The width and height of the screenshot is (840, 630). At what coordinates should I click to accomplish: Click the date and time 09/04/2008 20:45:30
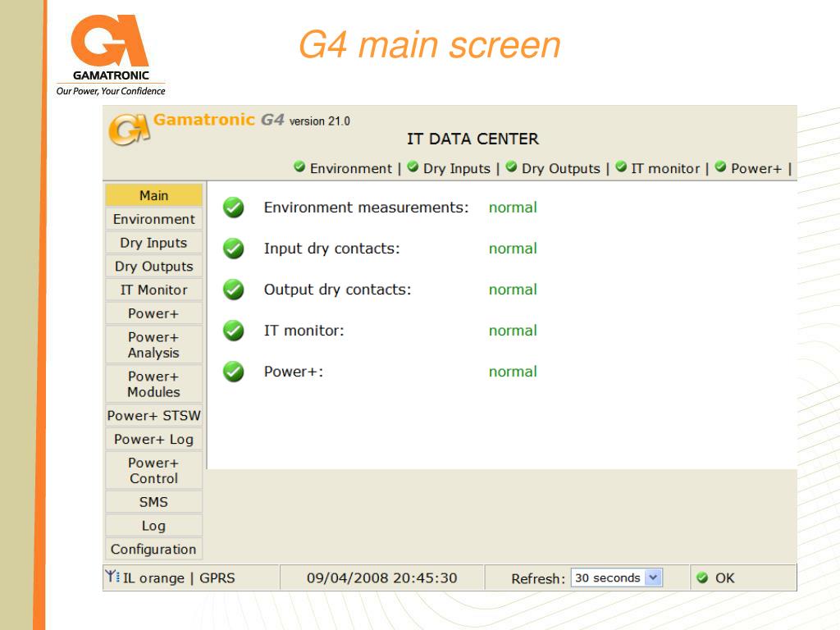[x=382, y=578]
